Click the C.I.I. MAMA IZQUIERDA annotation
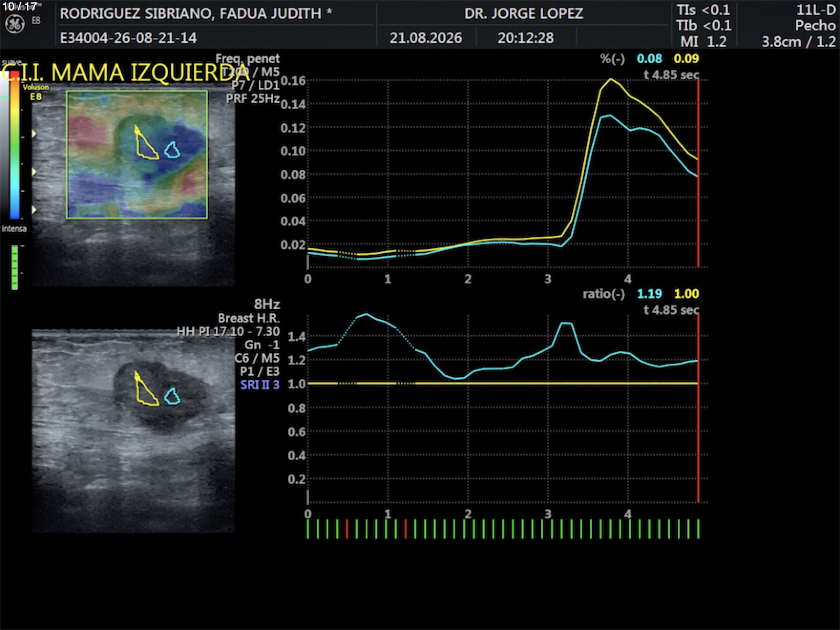This screenshot has height=630, width=840. 125,73
